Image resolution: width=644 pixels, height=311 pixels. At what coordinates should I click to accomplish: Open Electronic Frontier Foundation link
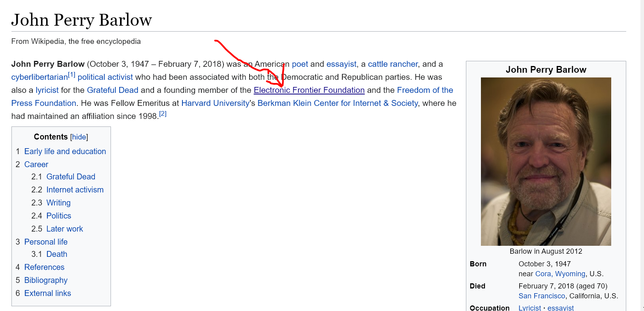coord(309,90)
